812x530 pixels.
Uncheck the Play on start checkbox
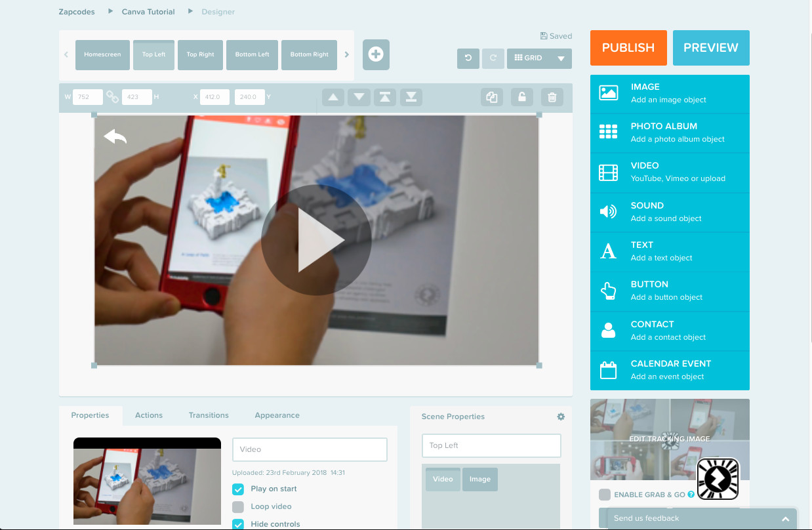pyautogui.click(x=238, y=489)
